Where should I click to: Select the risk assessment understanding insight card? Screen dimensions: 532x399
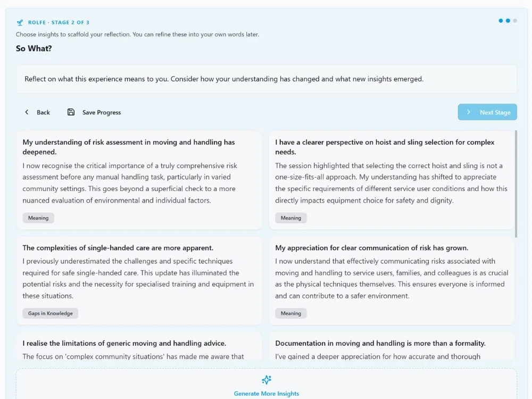139,180
